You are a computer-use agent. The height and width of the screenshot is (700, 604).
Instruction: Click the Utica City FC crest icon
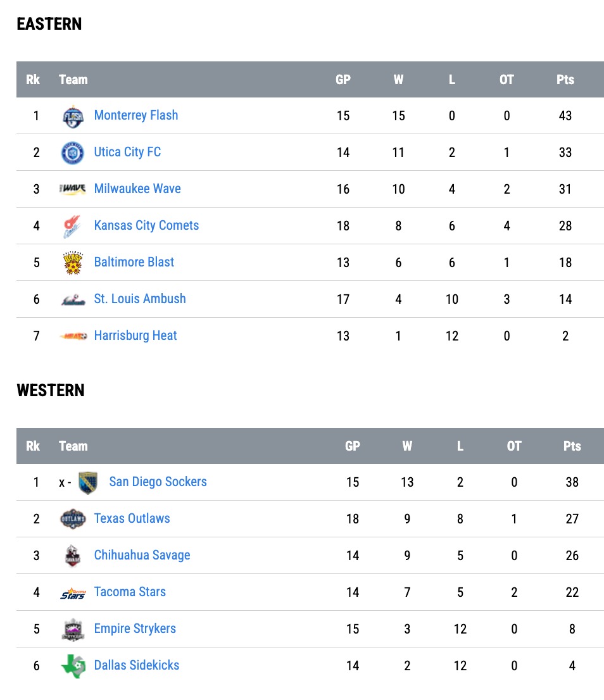point(73,153)
